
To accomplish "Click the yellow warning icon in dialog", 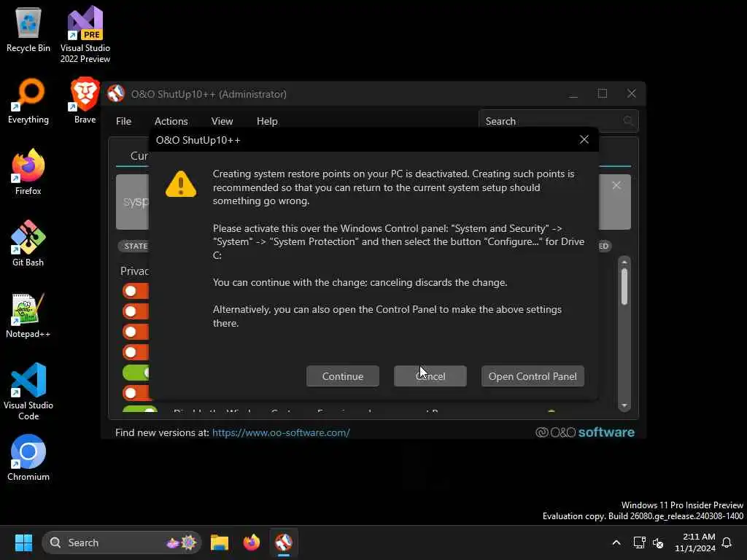I will [181, 184].
